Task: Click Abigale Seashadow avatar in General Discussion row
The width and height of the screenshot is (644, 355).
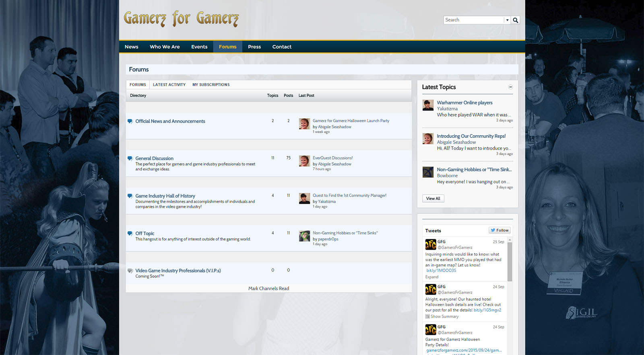Action: click(x=304, y=161)
